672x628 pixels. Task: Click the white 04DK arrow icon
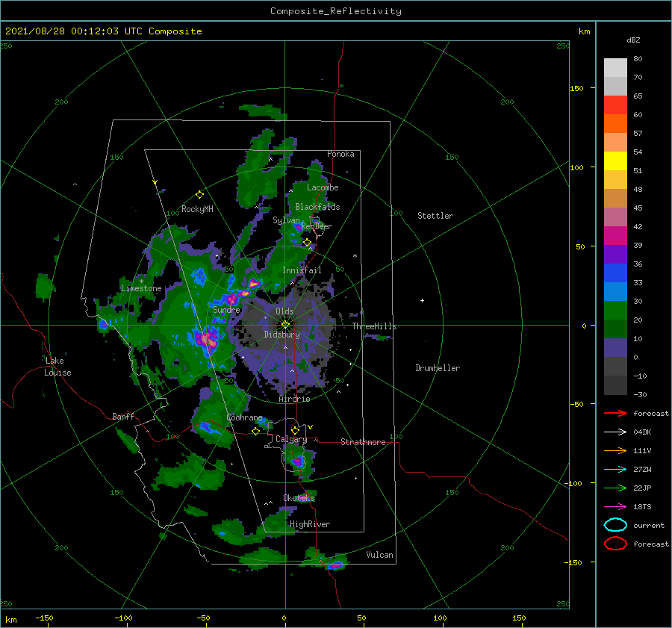tap(615, 432)
